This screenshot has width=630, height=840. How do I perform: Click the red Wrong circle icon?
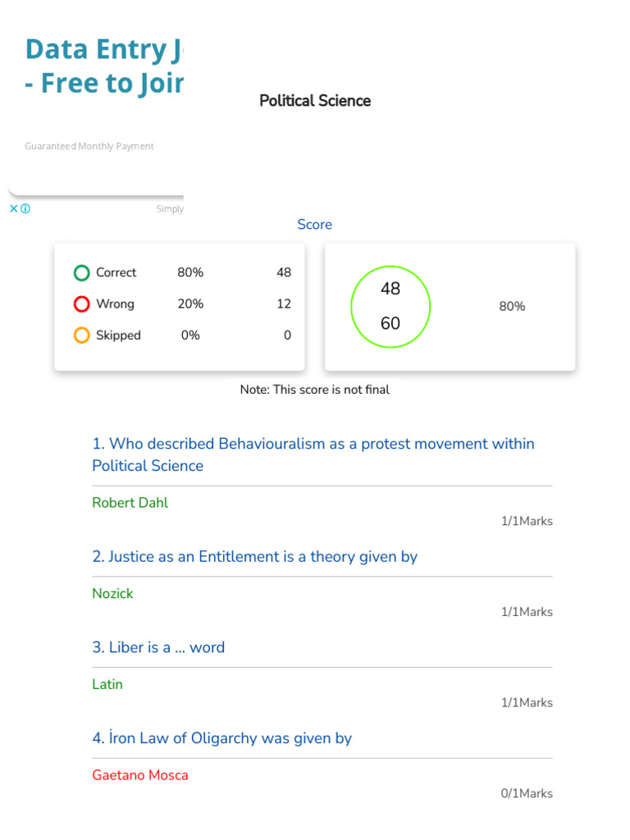(x=81, y=304)
